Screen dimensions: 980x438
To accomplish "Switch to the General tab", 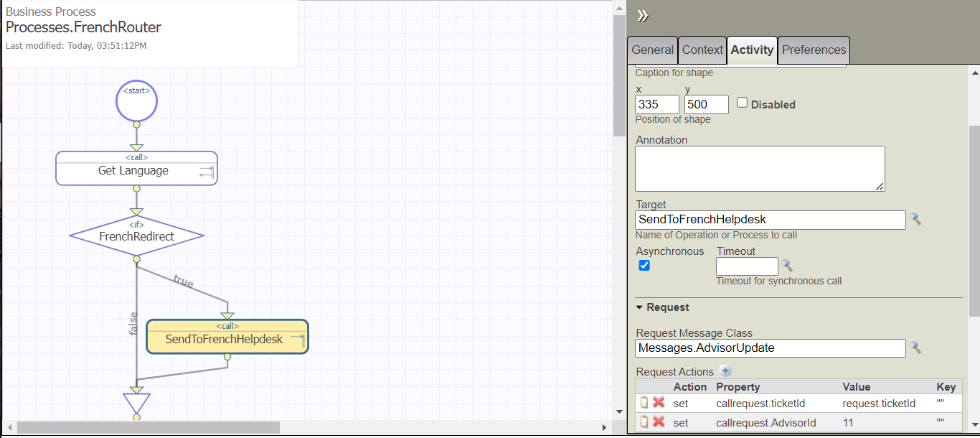I will coord(652,50).
